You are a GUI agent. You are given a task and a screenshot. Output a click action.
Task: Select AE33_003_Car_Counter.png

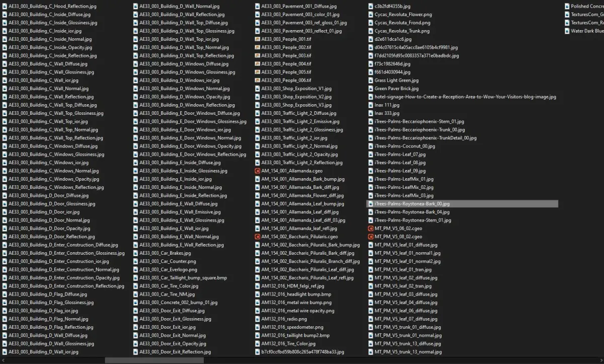[168, 261]
